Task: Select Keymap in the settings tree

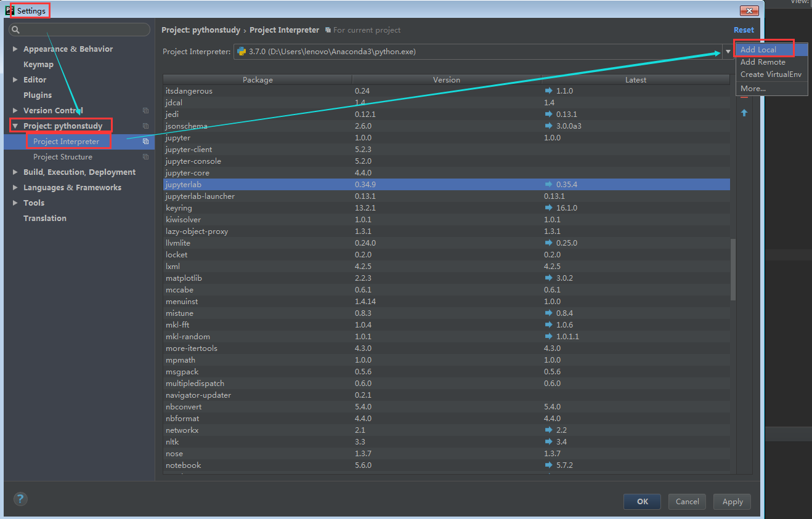Action: pos(38,65)
